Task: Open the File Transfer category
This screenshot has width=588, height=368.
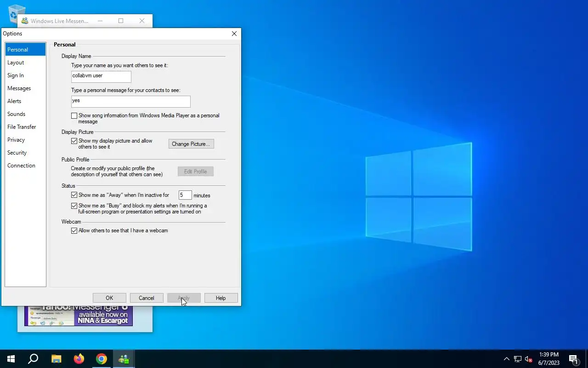Action: (x=25, y=127)
